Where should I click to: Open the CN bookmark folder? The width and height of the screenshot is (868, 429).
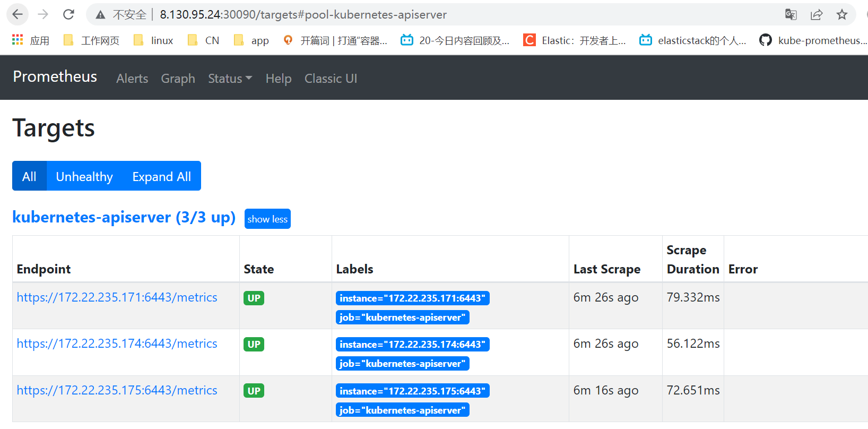[x=203, y=40]
